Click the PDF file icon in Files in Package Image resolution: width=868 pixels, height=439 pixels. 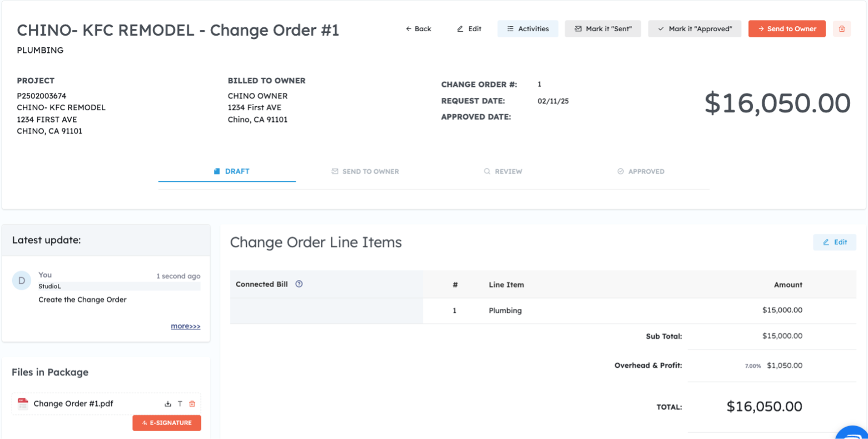click(x=23, y=404)
